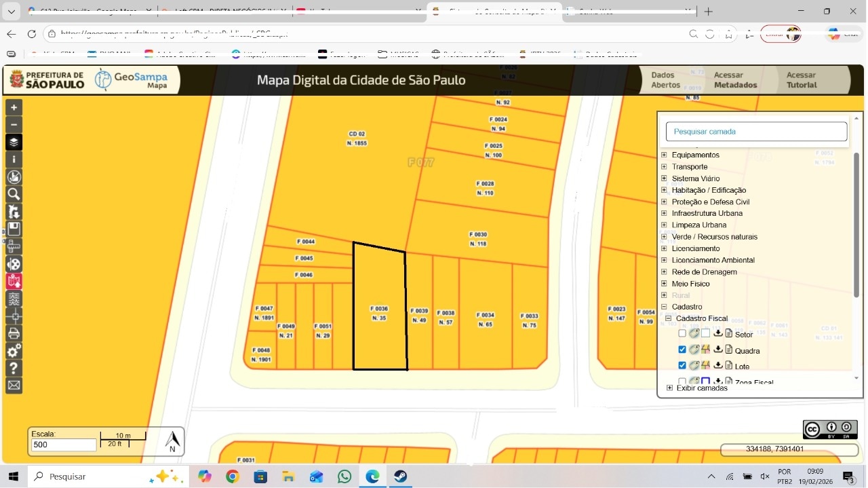The height and width of the screenshot is (488, 868).
Task: Disable the Lote layer checkbox
Action: (682, 365)
